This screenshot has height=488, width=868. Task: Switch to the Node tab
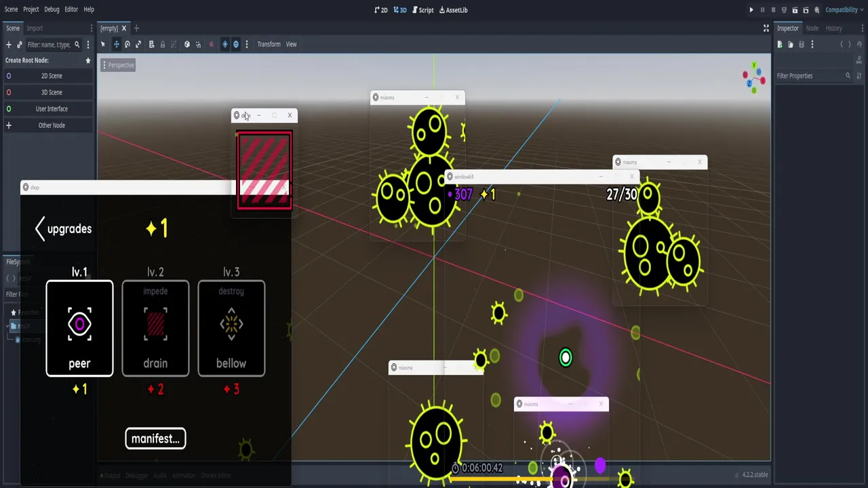pos(812,28)
